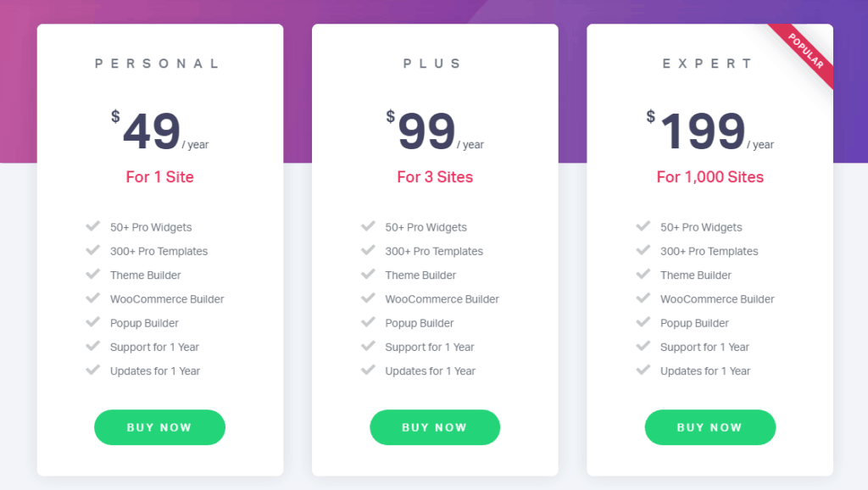Viewport: 868px width, 490px height.
Task: Click the For 1,000 Sites text
Action: (x=710, y=177)
